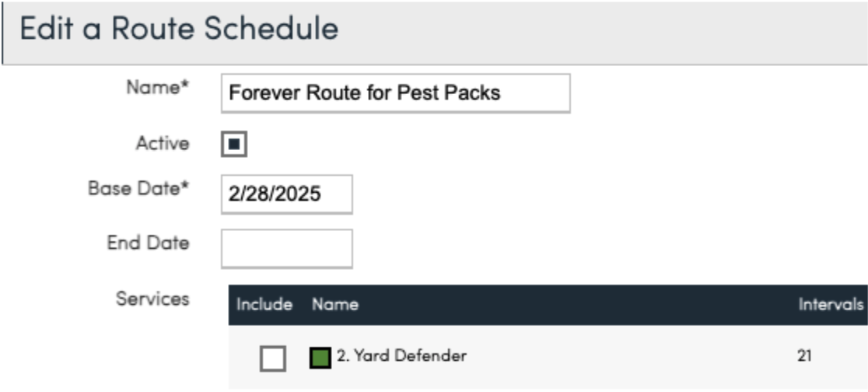868x392 pixels.
Task: Click the empty End Date field
Action: [286, 248]
